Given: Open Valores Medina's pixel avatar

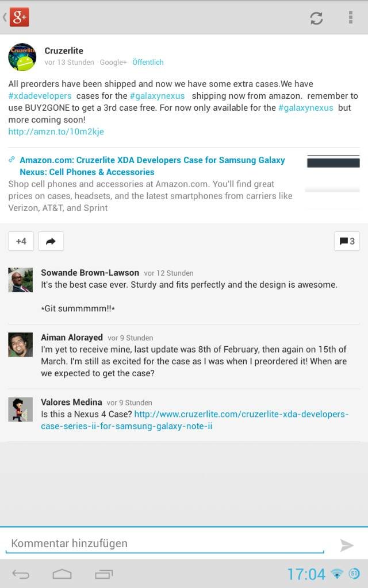Looking at the screenshot, I should [x=20, y=409].
